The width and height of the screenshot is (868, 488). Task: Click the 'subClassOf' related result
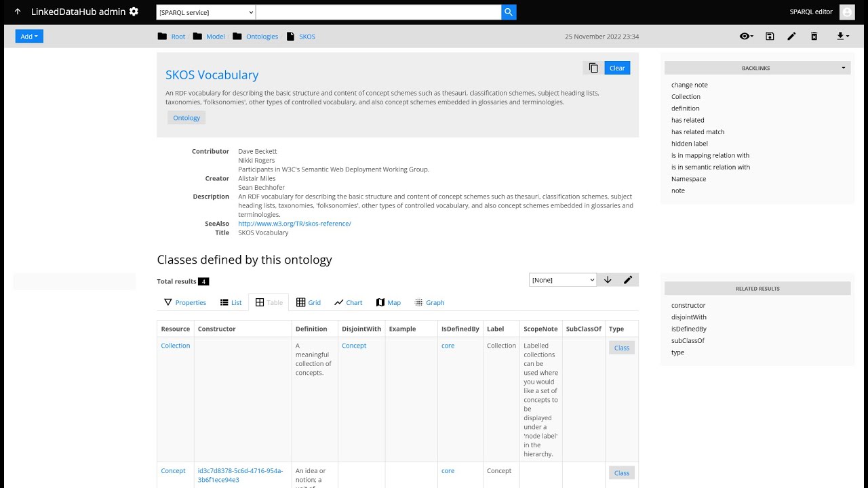coord(688,341)
